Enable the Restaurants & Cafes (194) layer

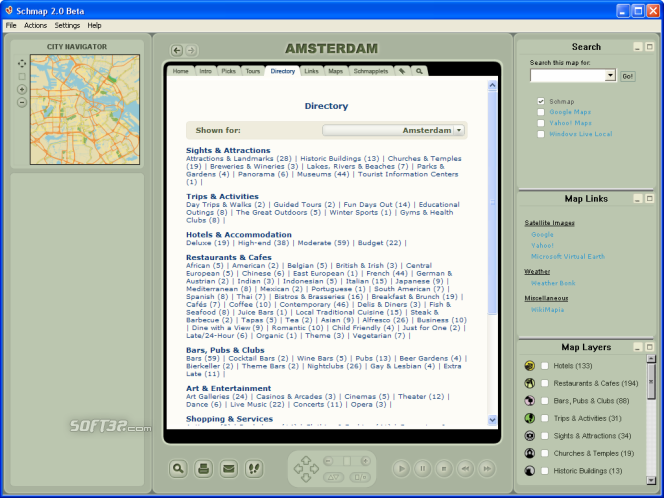coord(545,383)
